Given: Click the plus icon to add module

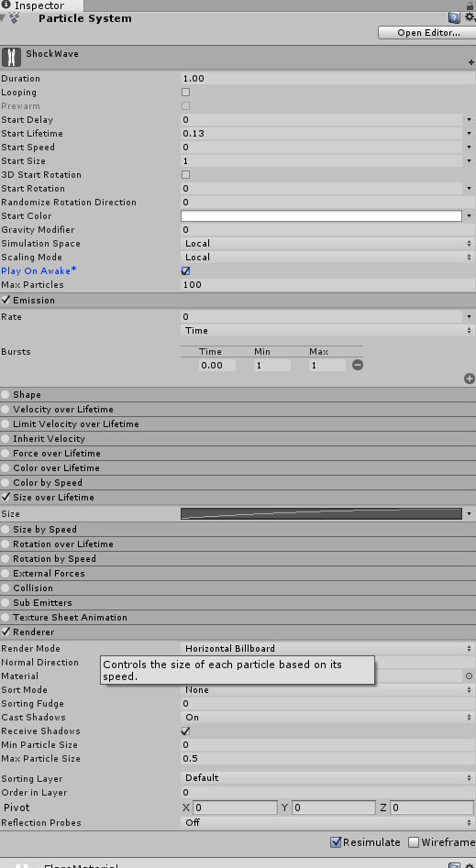Looking at the screenshot, I should click(x=471, y=62).
